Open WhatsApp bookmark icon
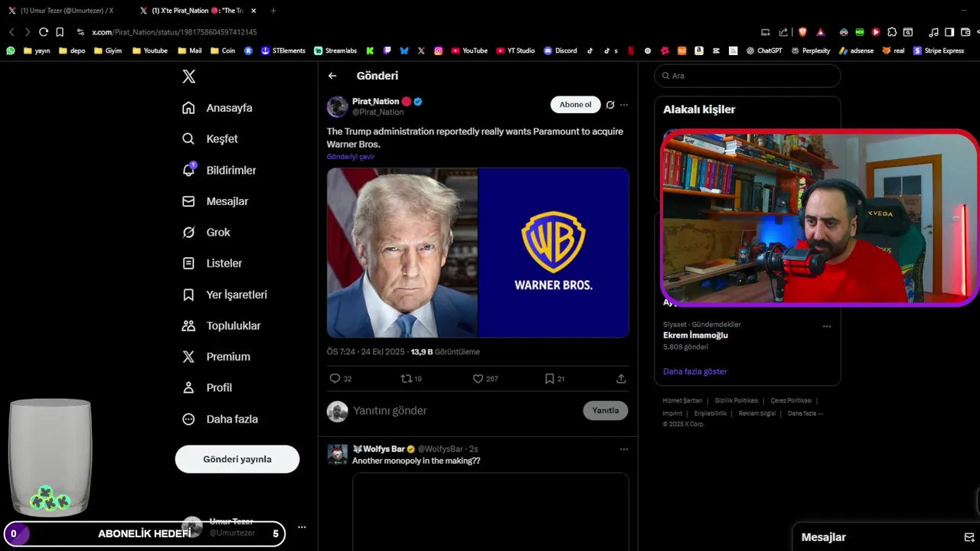 (11, 51)
